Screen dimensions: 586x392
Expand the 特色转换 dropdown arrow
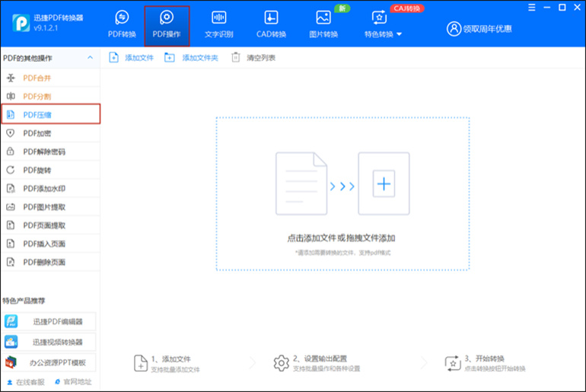tap(399, 34)
